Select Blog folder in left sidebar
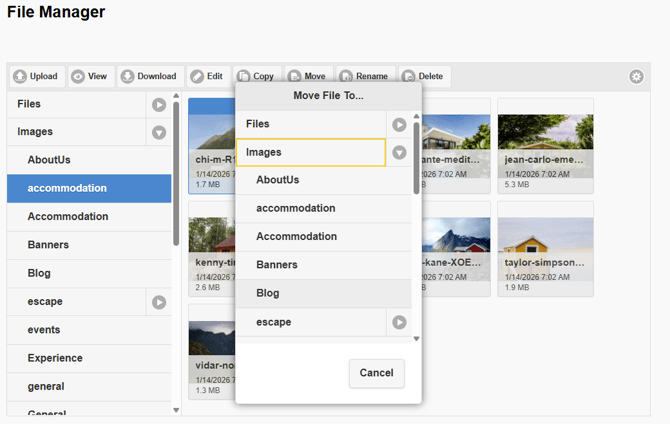The width and height of the screenshot is (670, 424). tap(89, 273)
